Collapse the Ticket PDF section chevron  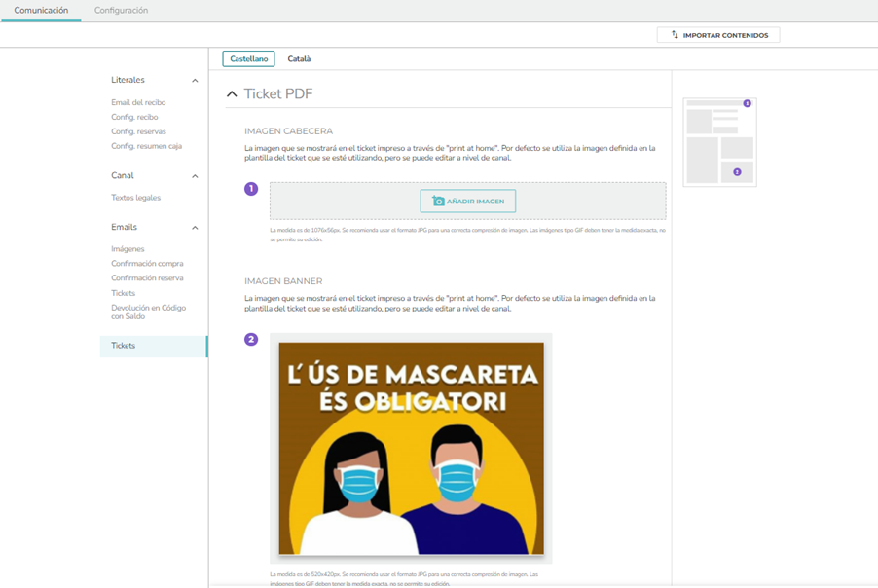tap(232, 94)
